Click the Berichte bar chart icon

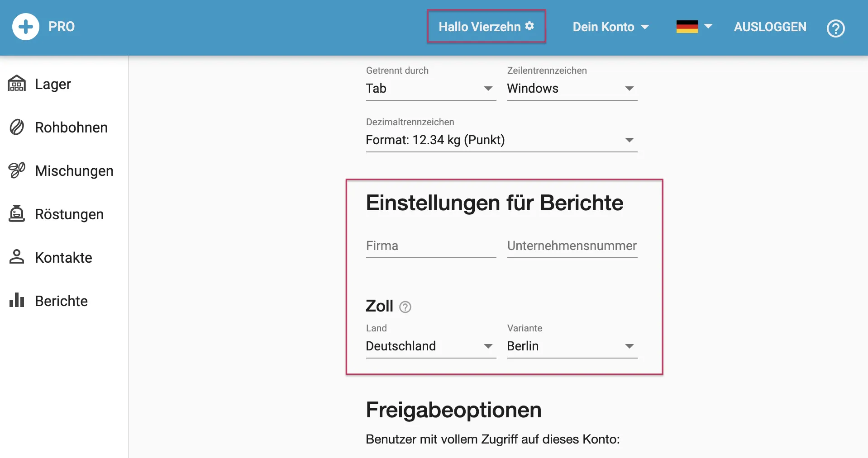tap(17, 300)
